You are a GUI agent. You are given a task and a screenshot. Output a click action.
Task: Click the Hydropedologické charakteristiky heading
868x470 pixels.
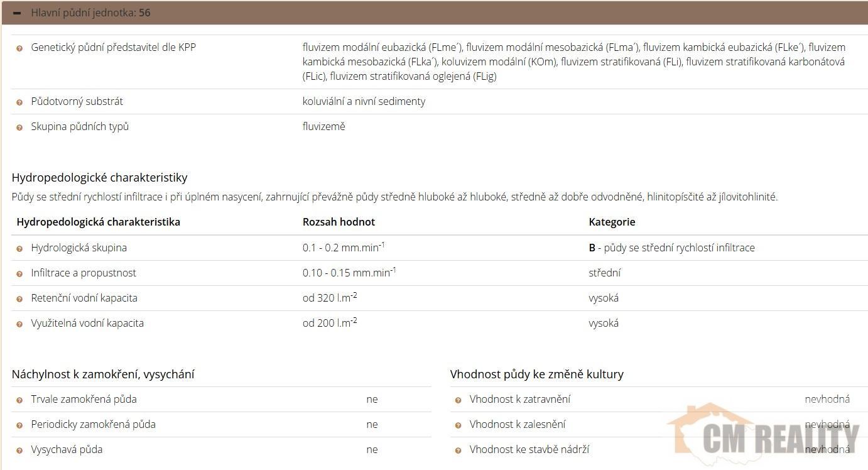tap(99, 178)
